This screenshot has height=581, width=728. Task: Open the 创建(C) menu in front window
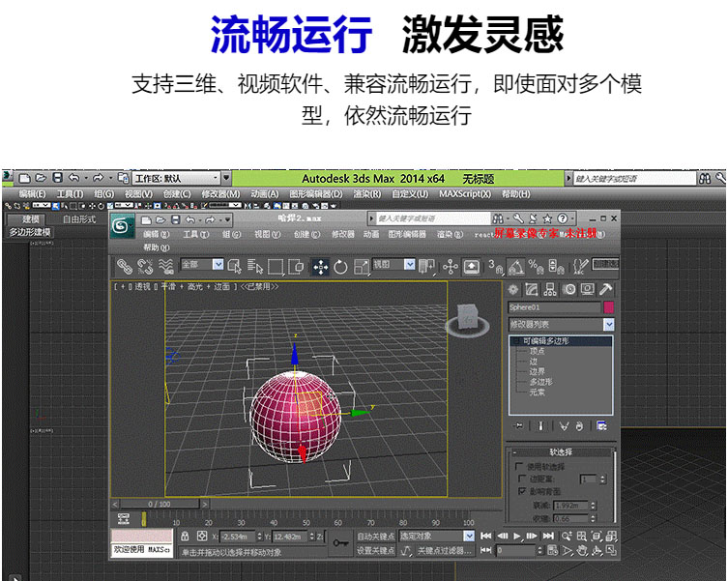click(306, 234)
